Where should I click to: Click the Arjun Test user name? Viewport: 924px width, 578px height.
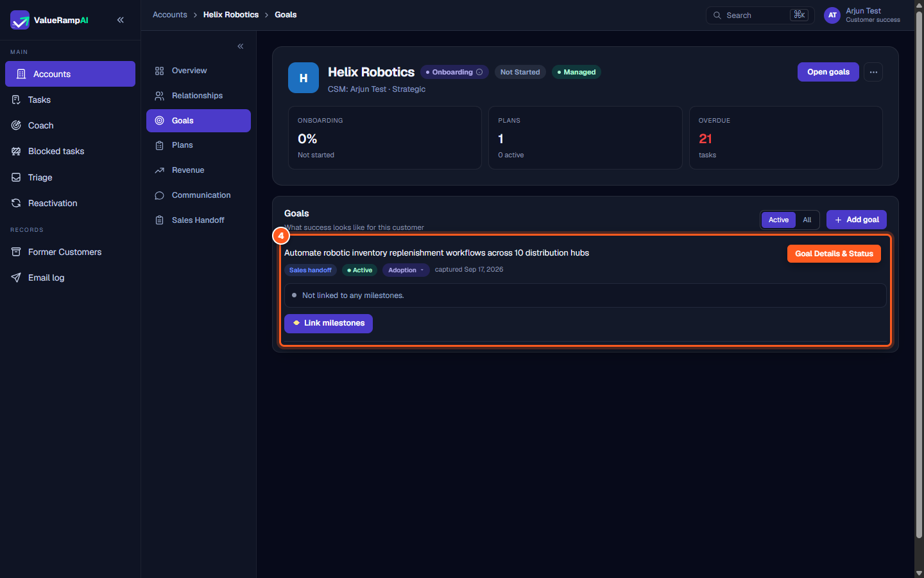[x=864, y=11]
